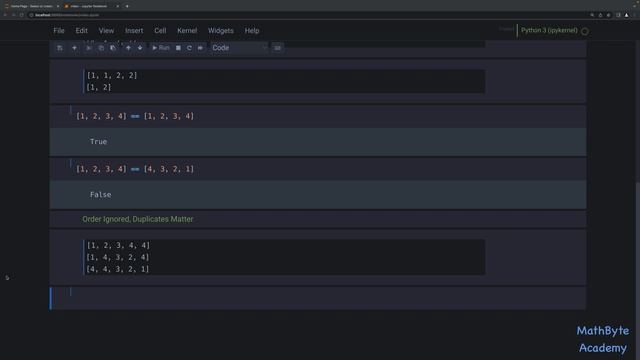Go back in the browser

click(5, 15)
